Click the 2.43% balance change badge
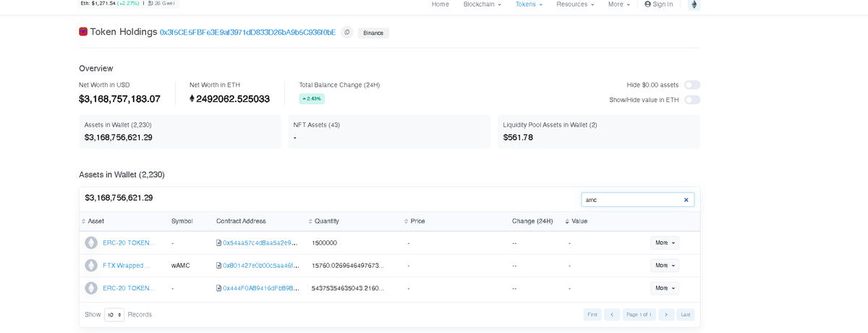 [312, 98]
